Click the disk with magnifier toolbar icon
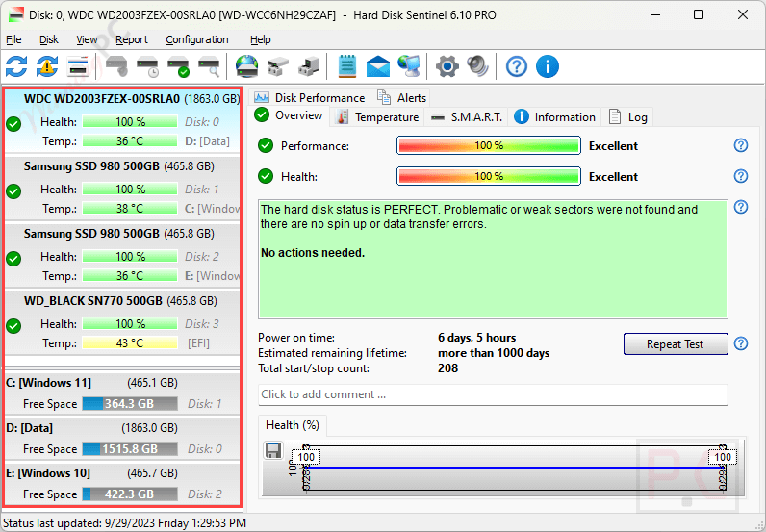 pyautogui.click(x=209, y=66)
